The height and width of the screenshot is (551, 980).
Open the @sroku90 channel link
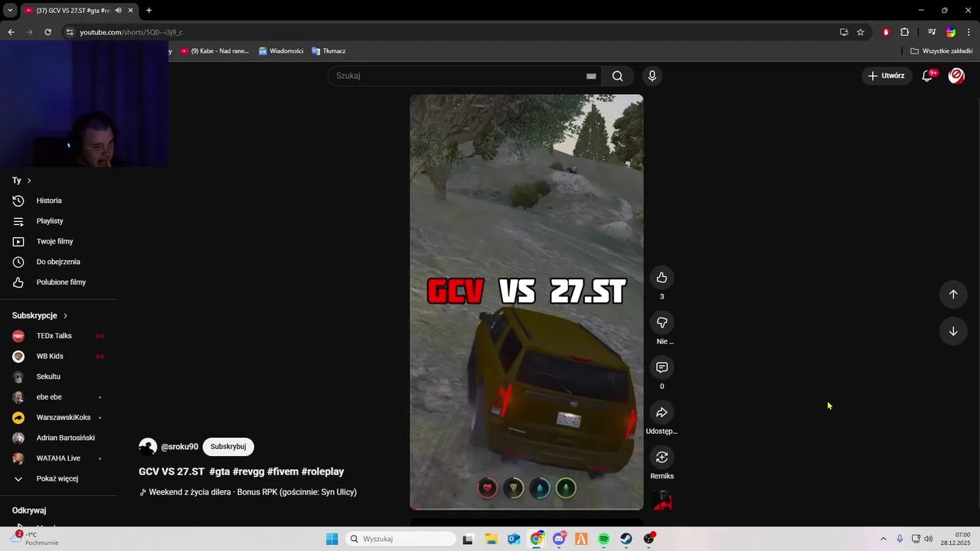click(x=179, y=447)
